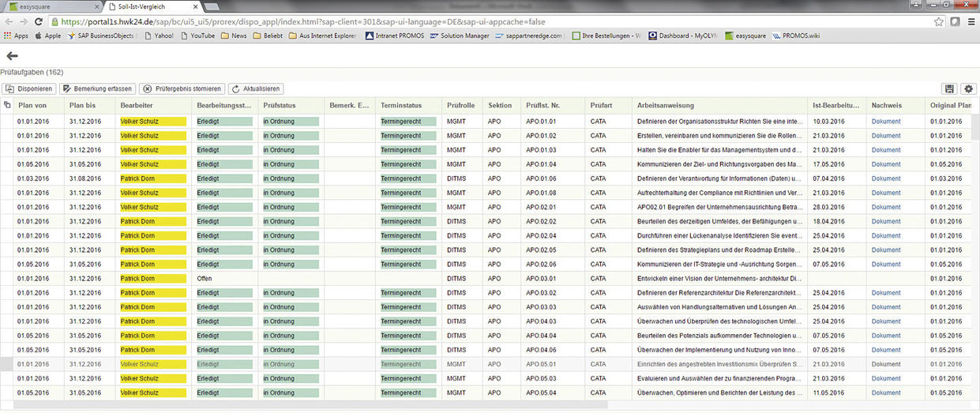Screen dimensions: 980x413
Task: Refresh the list with the Aktualisieren button
Action: [x=256, y=89]
